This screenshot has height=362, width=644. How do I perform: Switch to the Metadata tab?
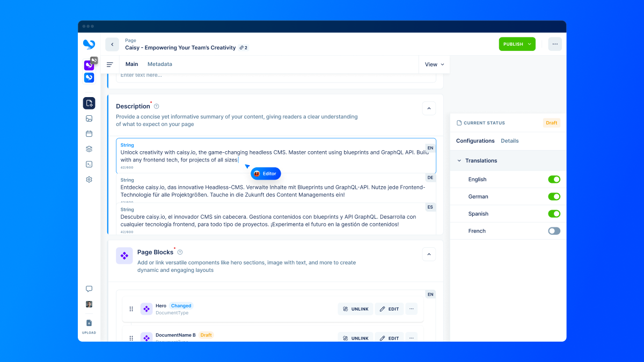[159, 64]
